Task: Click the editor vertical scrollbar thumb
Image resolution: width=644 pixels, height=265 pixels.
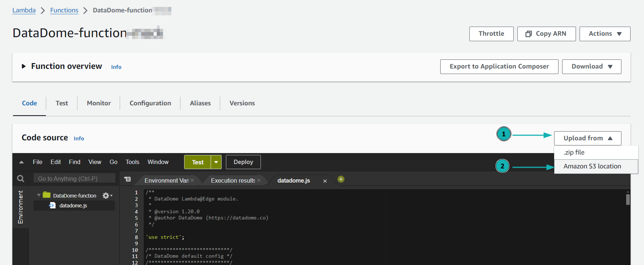Action: (x=628, y=199)
